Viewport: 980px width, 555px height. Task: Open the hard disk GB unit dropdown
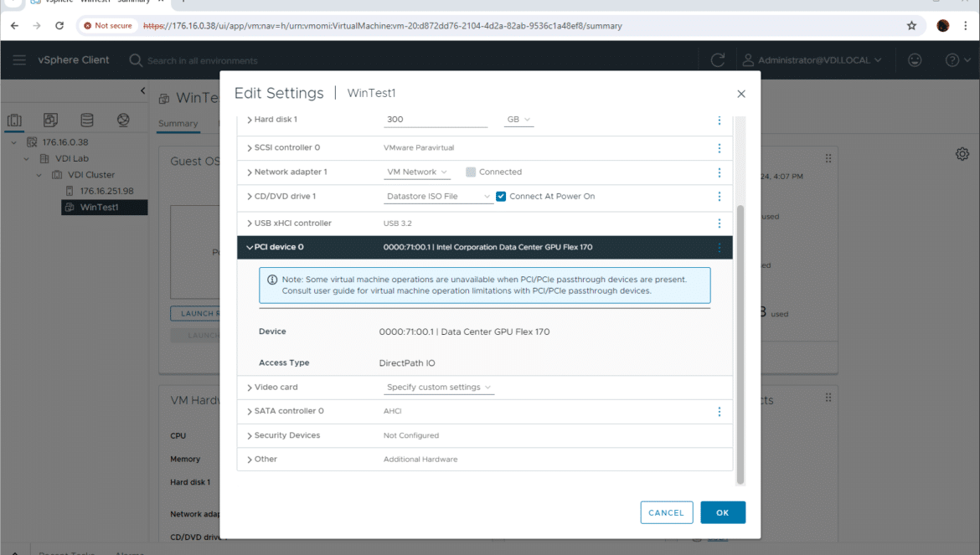pos(518,119)
